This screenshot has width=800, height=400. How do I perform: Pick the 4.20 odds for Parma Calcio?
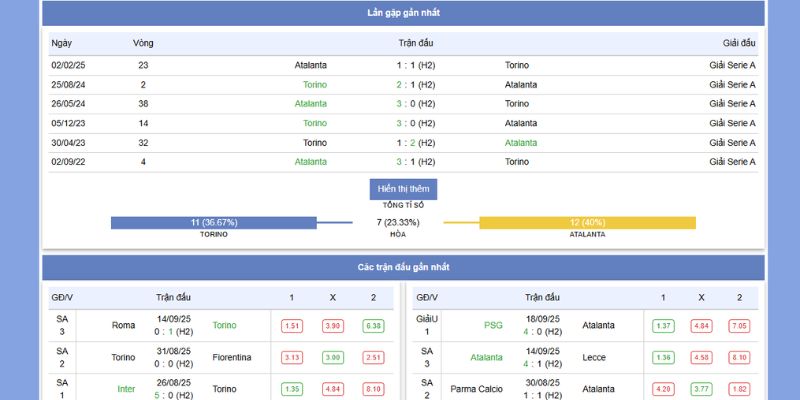pyautogui.click(x=662, y=389)
